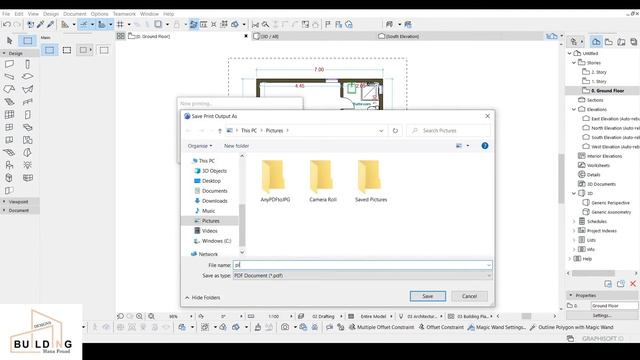This screenshot has height=360, width=640.
Task: Click Cancel in the dialog
Action: coord(469,296)
